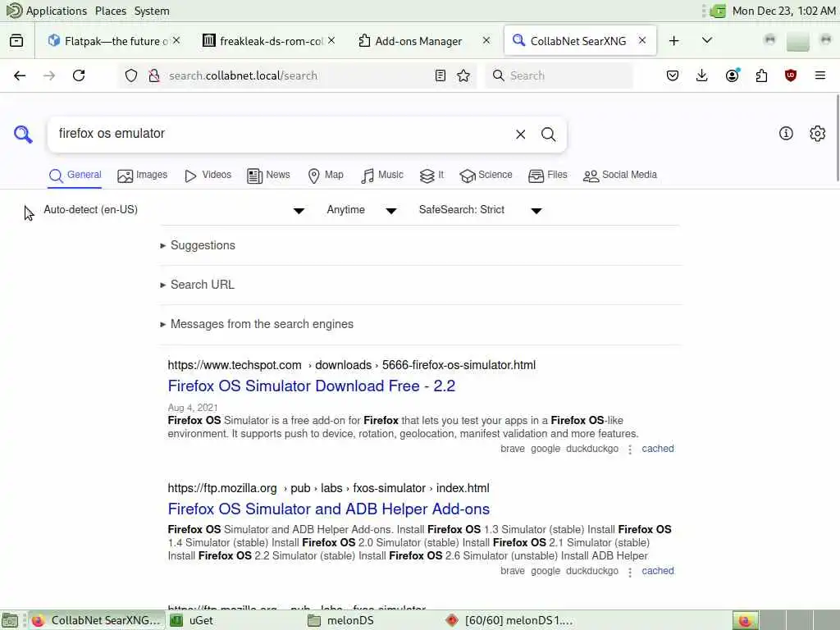Open more options dots on ADB Helper result
This screenshot has width=840, height=630.
[x=630, y=572]
